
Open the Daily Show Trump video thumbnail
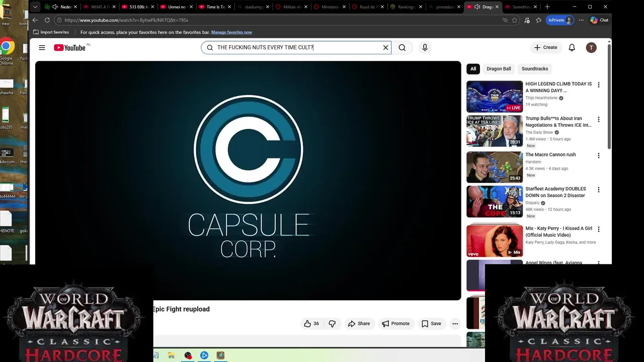(x=495, y=131)
